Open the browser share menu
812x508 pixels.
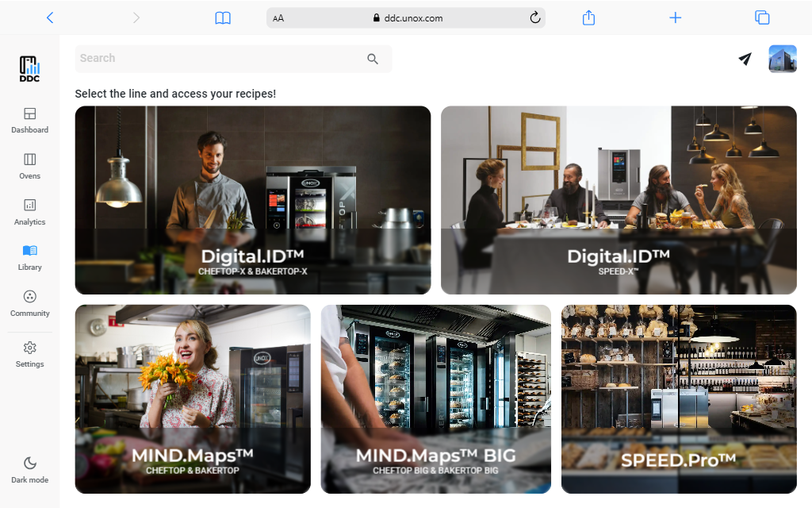click(588, 17)
